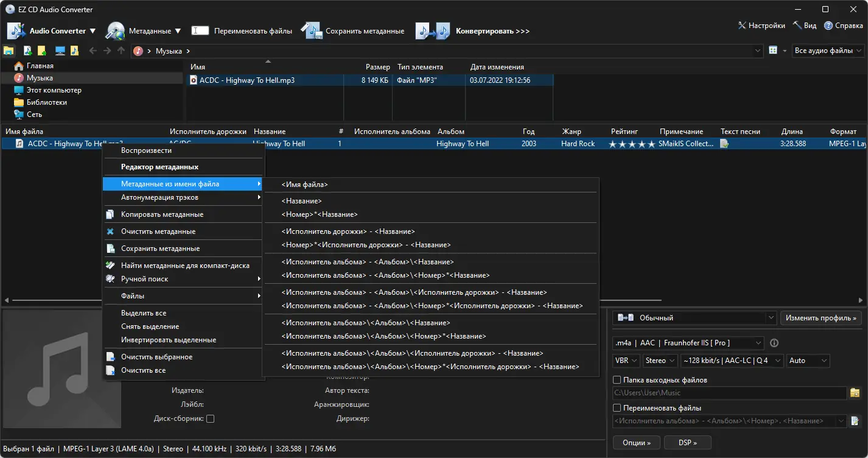Click the album cover art placeholder

61,369
